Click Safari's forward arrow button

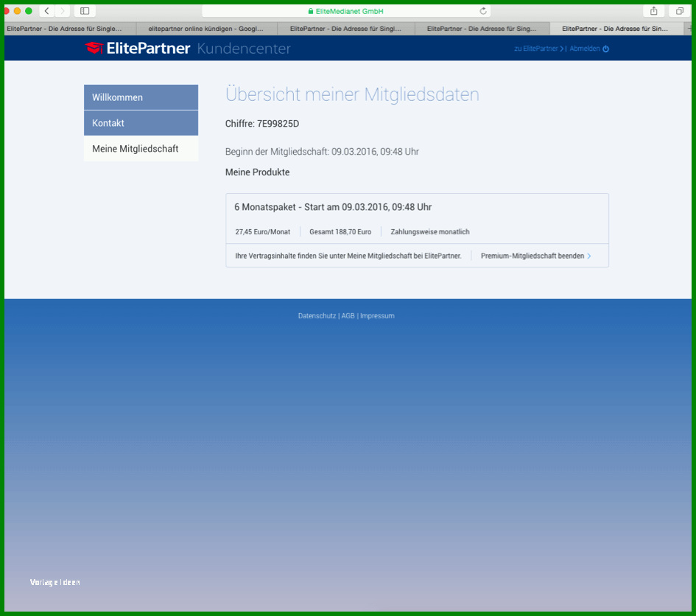(62, 11)
